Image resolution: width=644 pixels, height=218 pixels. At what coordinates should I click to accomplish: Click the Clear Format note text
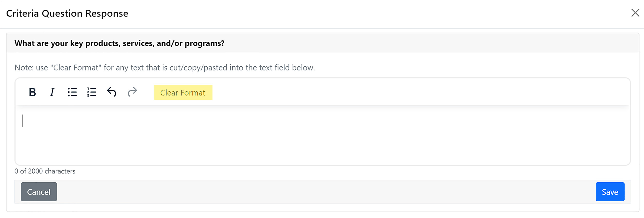tap(165, 68)
